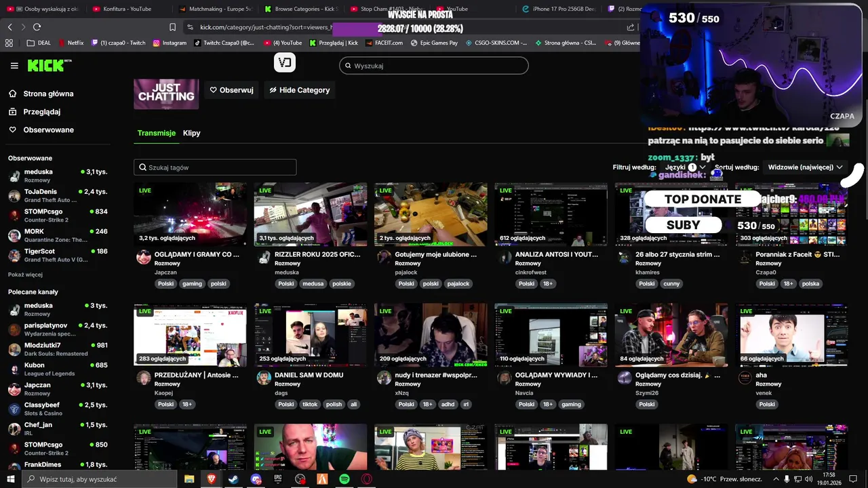868x488 pixels.
Task: Open Strona główna in the sidebar
Action: [x=41, y=94]
